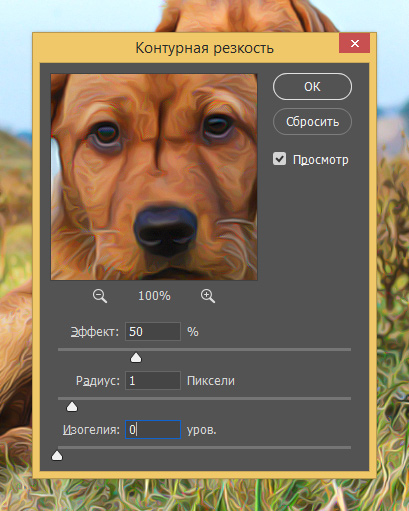The width and height of the screenshot is (409, 511).
Task: Confirm the filter with the OK button
Action: tap(312, 87)
